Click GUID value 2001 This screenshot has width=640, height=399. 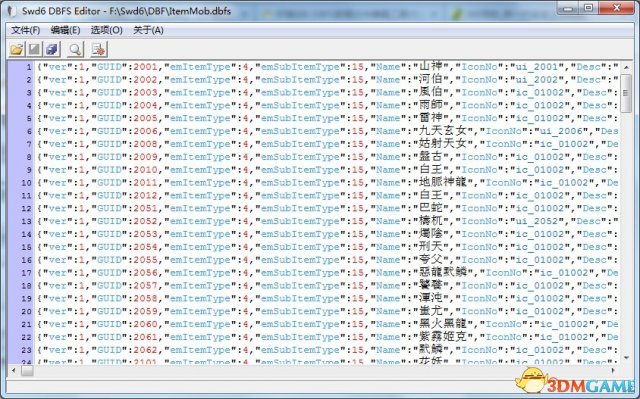point(145,67)
